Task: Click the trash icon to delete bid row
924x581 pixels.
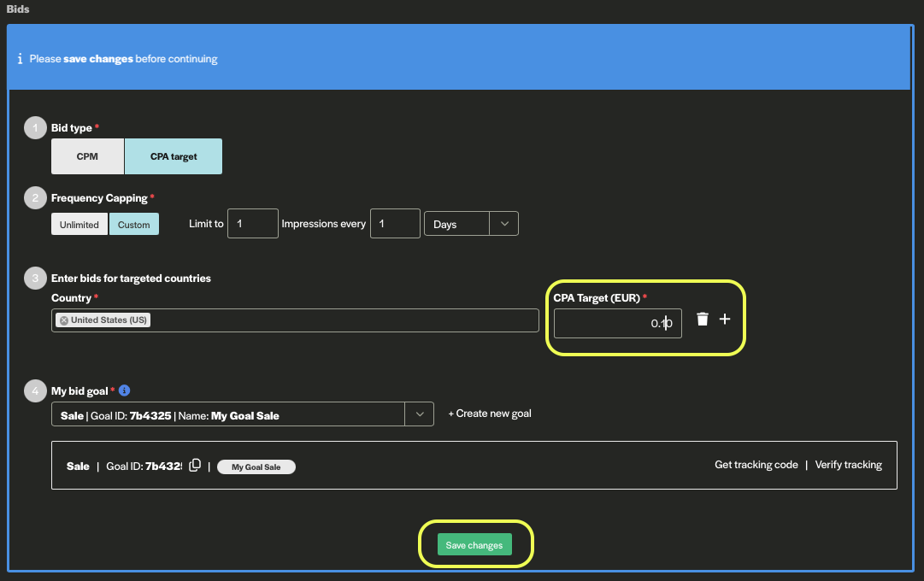Action: (703, 320)
